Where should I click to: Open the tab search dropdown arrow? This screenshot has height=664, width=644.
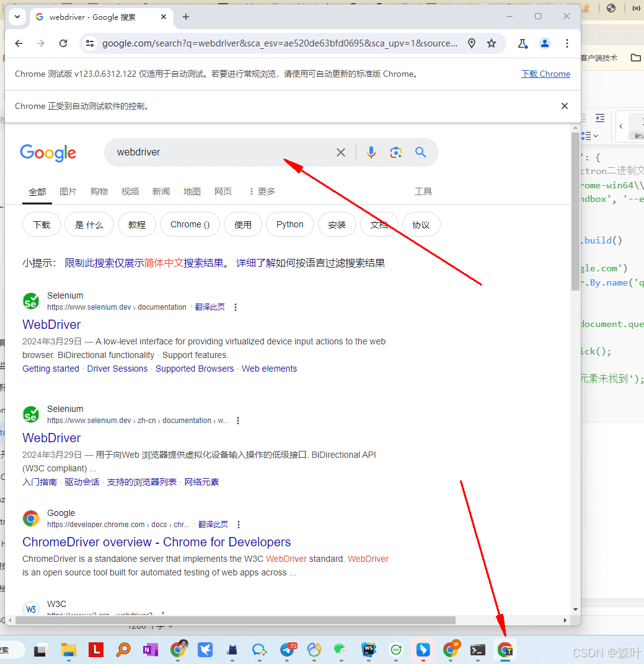(x=17, y=17)
